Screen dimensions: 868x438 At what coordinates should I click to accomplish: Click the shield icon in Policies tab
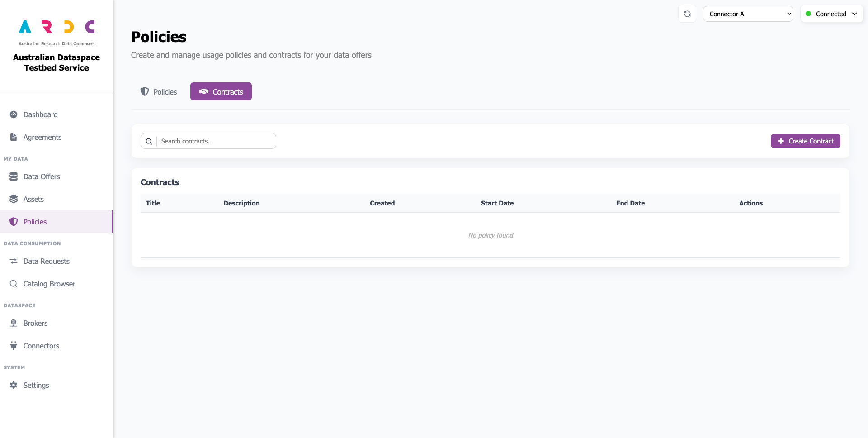pos(145,91)
